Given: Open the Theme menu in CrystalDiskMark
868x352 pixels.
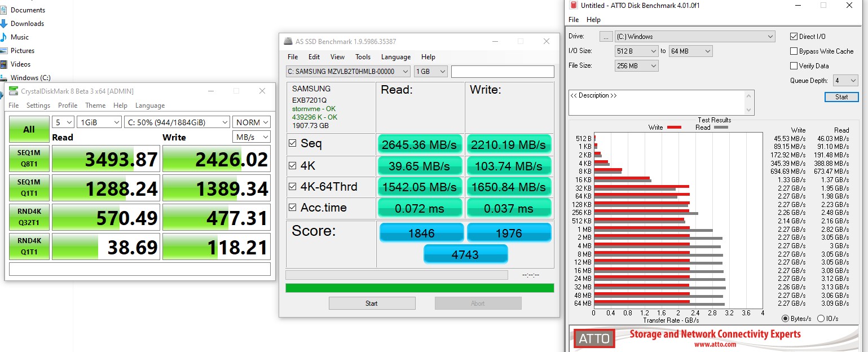Looking at the screenshot, I should click(95, 105).
